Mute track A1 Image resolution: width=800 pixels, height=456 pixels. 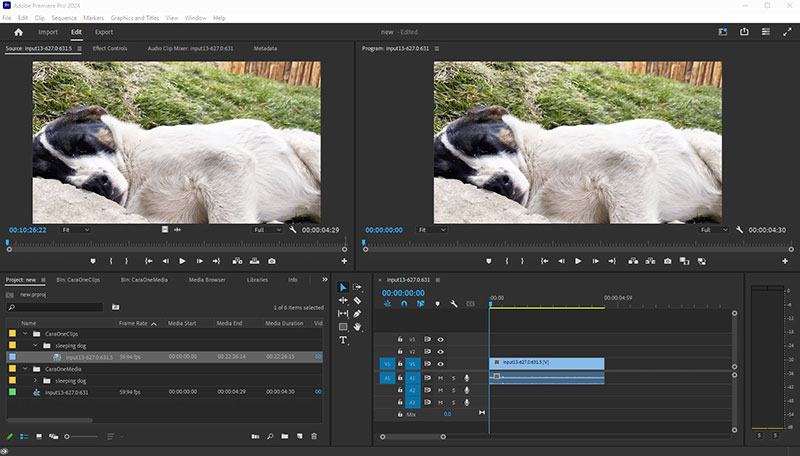tap(440, 378)
